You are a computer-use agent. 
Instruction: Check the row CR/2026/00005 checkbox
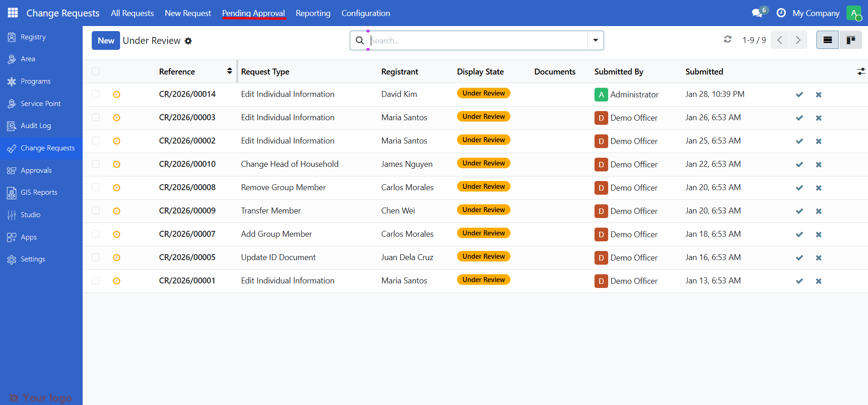coord(95,257)
